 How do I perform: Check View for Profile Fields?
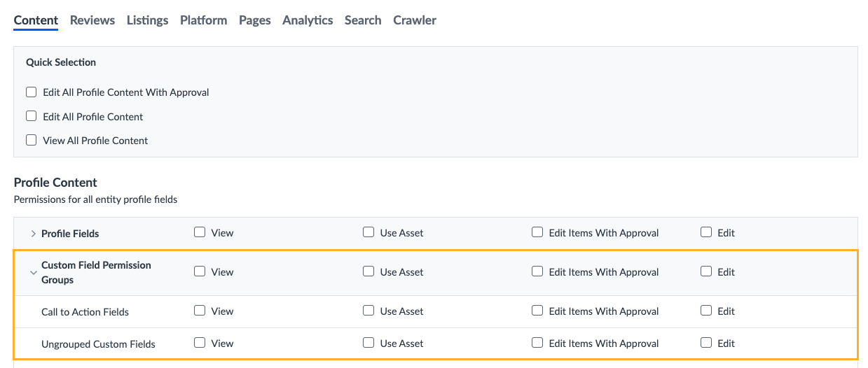(200, 232)
